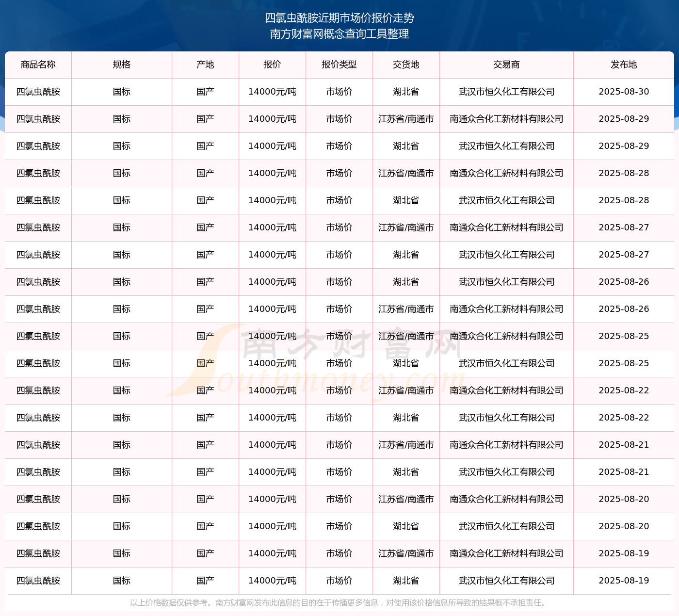
Task: Click 武汉市恒久化工有限公司 in the first row
Action: click(x=506, y=92)
